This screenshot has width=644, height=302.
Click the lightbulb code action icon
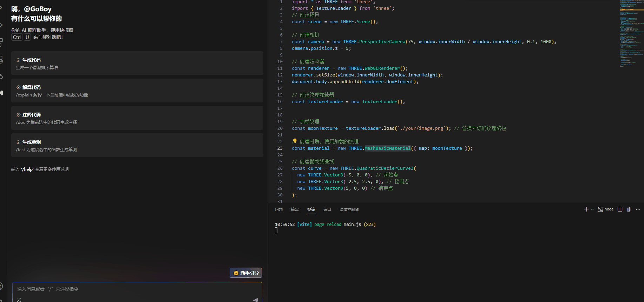click(x=295, y=141)
